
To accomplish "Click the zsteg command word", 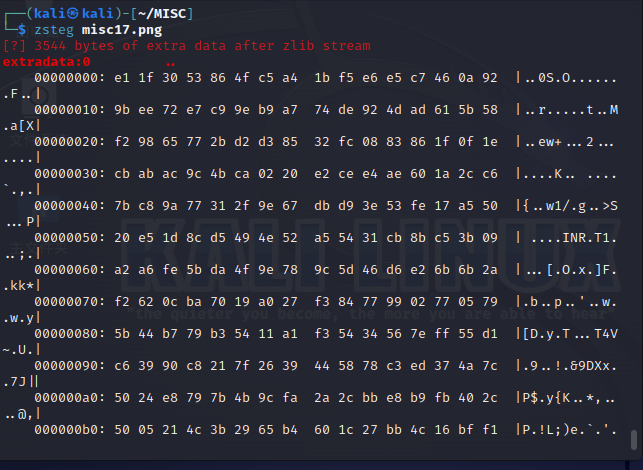I will 54,30.
